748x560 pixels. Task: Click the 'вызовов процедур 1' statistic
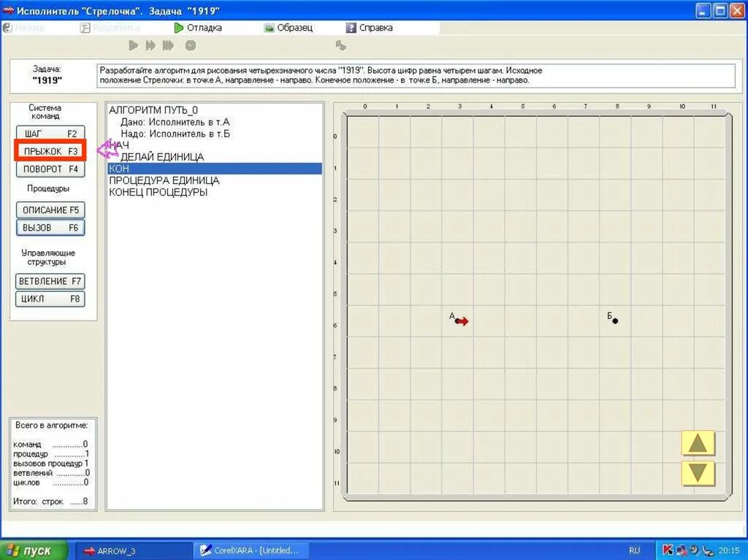[x=50, y=463]
